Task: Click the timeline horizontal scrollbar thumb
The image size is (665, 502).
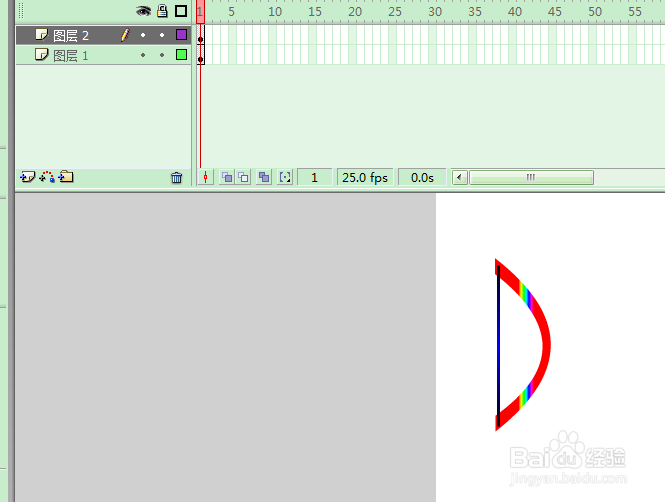Action: [531, 177]
